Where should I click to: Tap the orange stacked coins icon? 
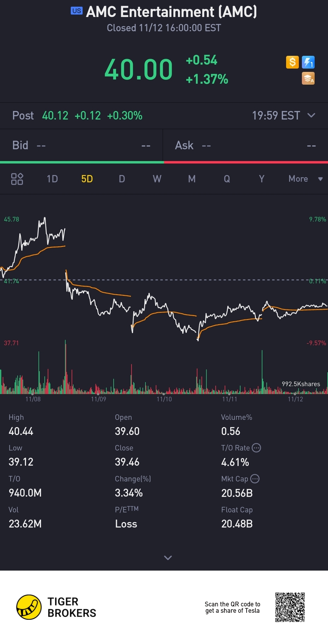[x=308, y=78]
